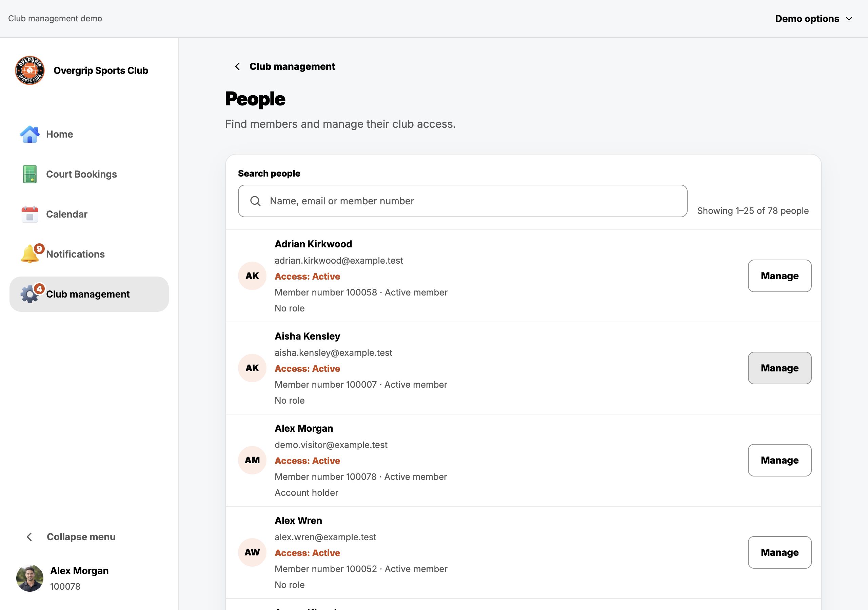
Task: Click the People page heading
Action: (255, 99)
